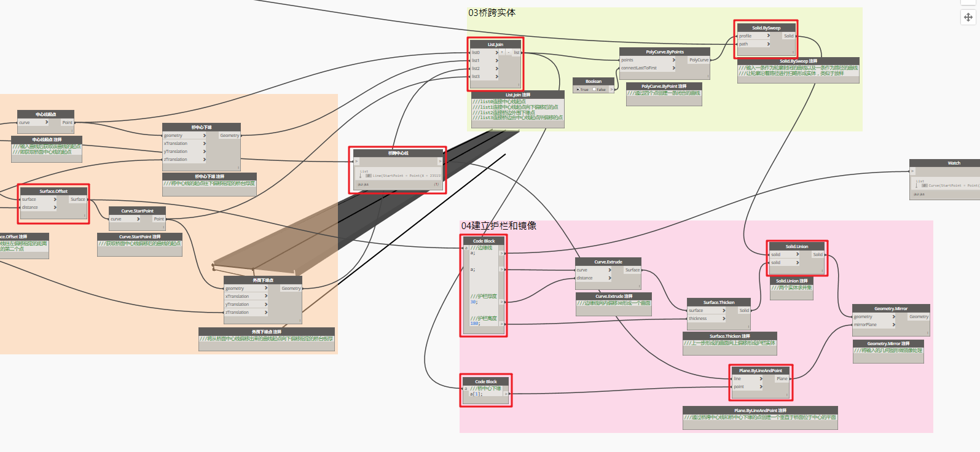
Task: Click the 护栏厚度 value 30 in Code Block
Action: (474, 302)
